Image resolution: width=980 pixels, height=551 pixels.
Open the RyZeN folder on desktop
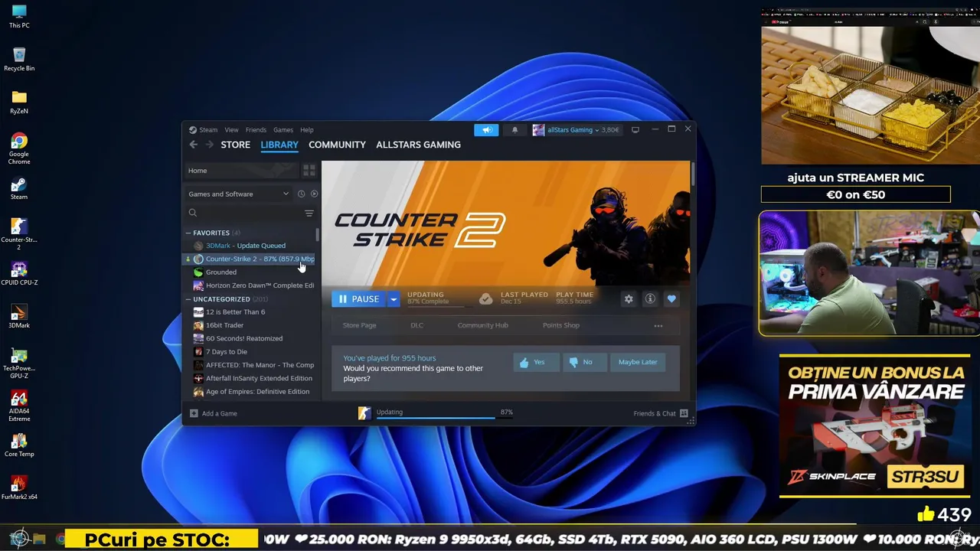[19, 102]
